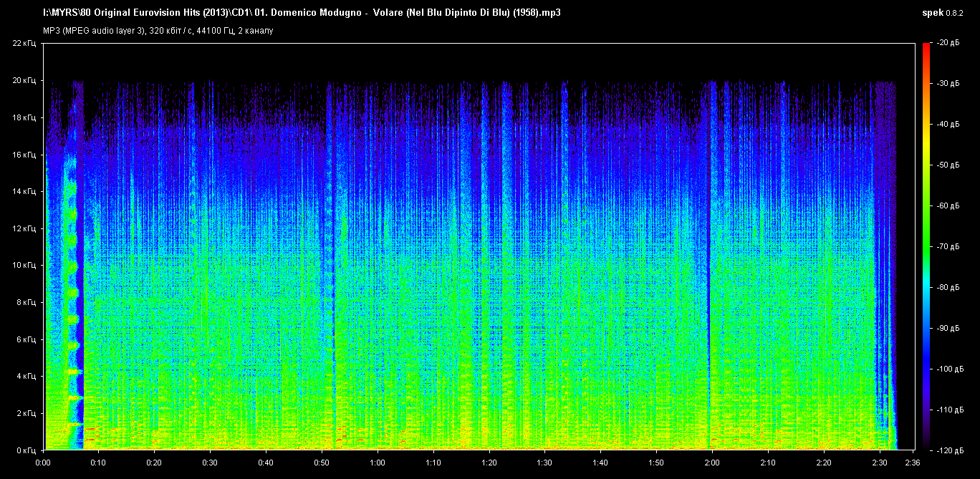Select the 10 кГц frequency axis label

coord(24,266)
